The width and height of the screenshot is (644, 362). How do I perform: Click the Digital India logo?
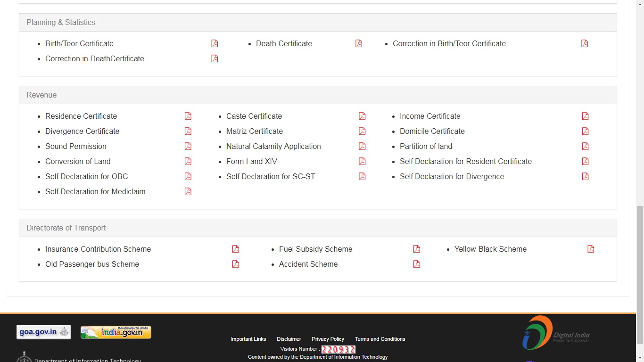556,333
